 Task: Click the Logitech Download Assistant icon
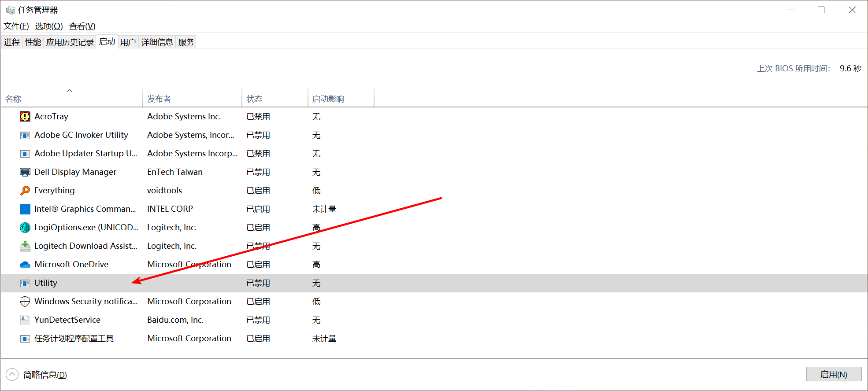click(x=25, y=246)
